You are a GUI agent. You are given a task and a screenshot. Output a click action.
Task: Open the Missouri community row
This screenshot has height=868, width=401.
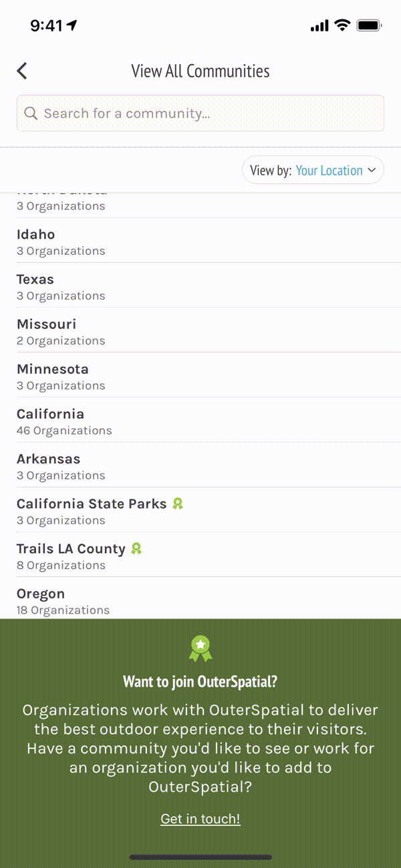47,324
